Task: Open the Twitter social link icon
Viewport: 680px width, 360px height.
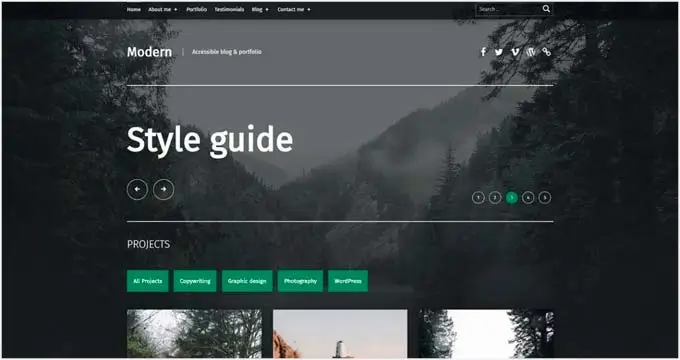Action: click(x=499, y=52)
